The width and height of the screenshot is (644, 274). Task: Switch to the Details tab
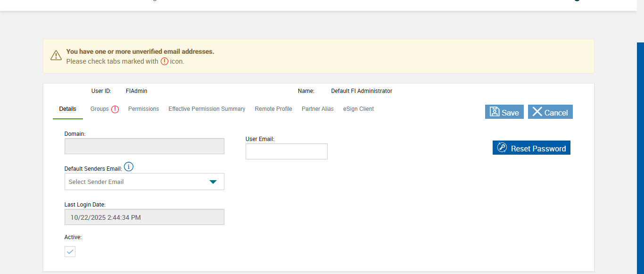[67, 109]
